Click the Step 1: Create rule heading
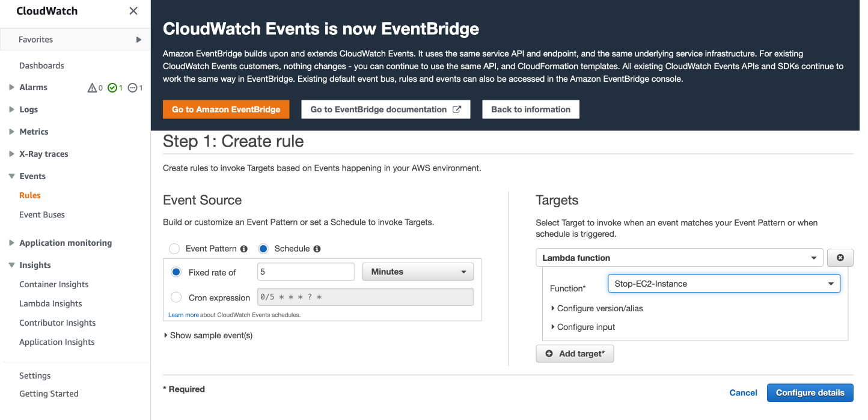Viewport: 868px width, 420px height. click(233, 141)
